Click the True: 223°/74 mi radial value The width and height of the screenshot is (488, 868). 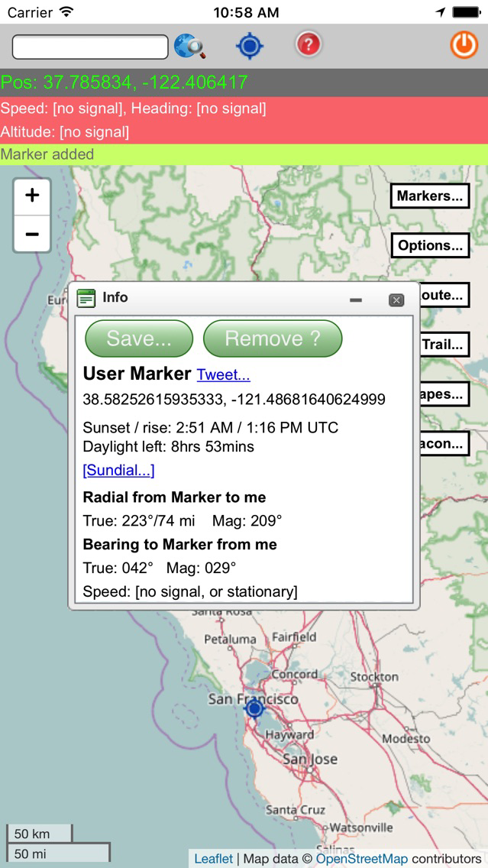pos(139,521)
